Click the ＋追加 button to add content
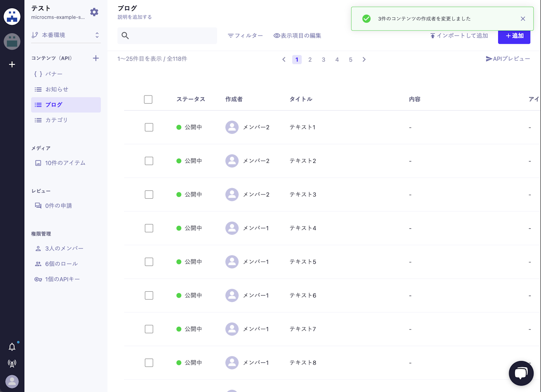This screenshot has height=392, width=541. [x=514, y=37]
